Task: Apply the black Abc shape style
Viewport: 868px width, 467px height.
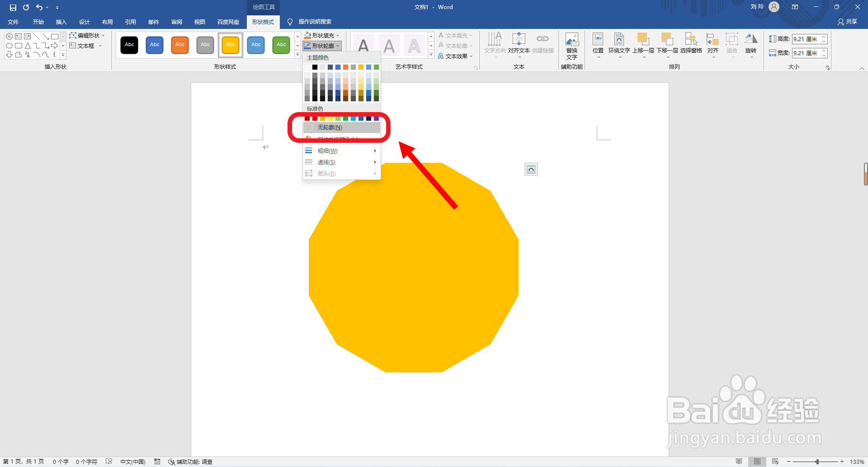Action: (129, 45)
